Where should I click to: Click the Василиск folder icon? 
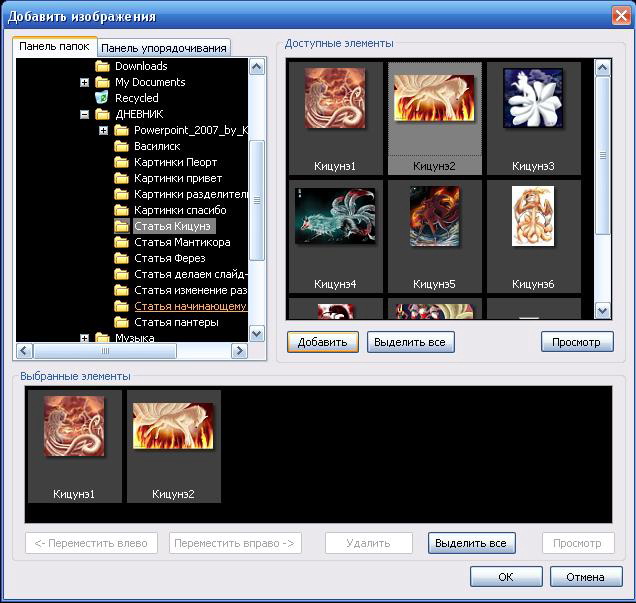pos(121,146)
